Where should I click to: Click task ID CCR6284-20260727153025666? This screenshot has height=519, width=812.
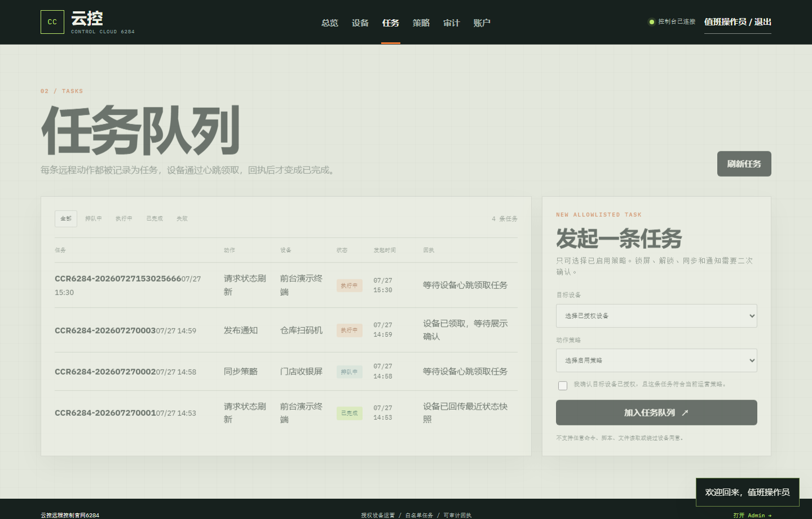118,279
